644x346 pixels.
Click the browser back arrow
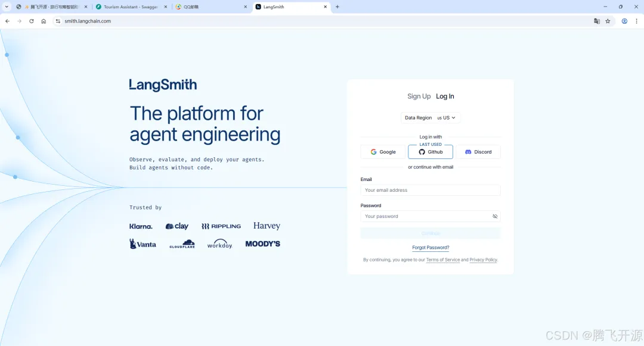[x=7, y=21]
